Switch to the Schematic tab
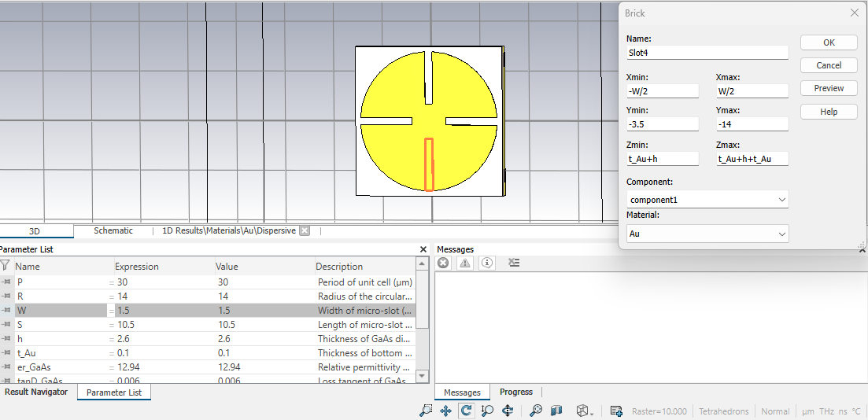The width and height of the screenshot is (868, 420). pyautogui.click(x=113, y=230)
